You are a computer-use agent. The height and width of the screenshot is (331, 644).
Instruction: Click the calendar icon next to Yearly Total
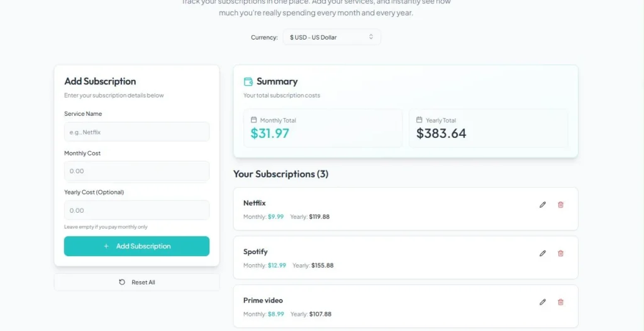(419, 120)
